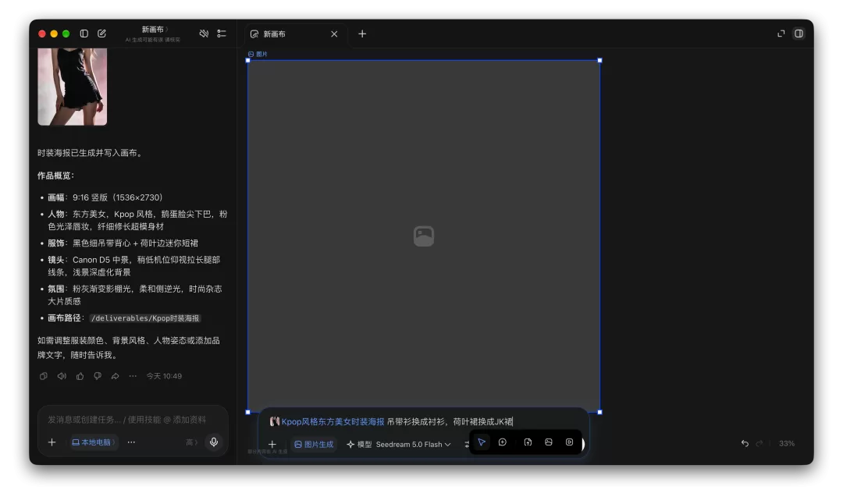Share the reply with arrow icon
This screenshot has height=504, width=843.
[115, 376]
